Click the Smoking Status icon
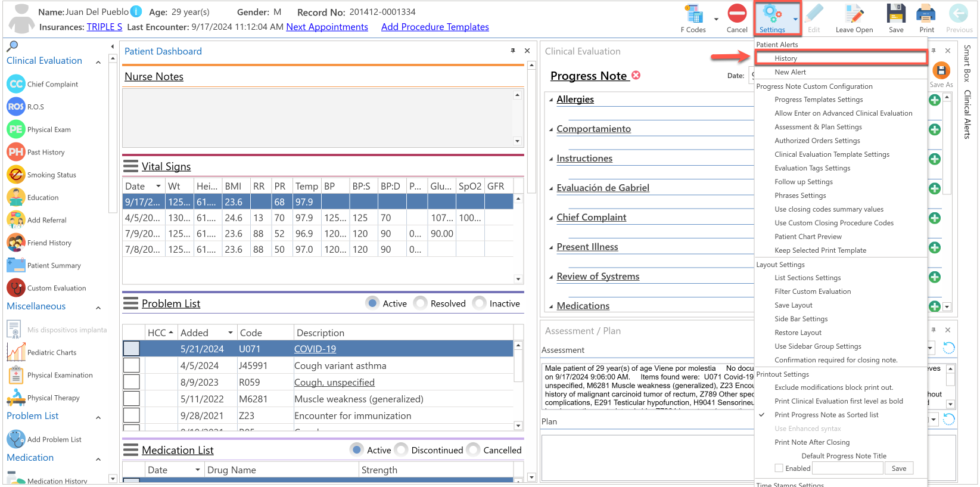 (x=16, y=175)
